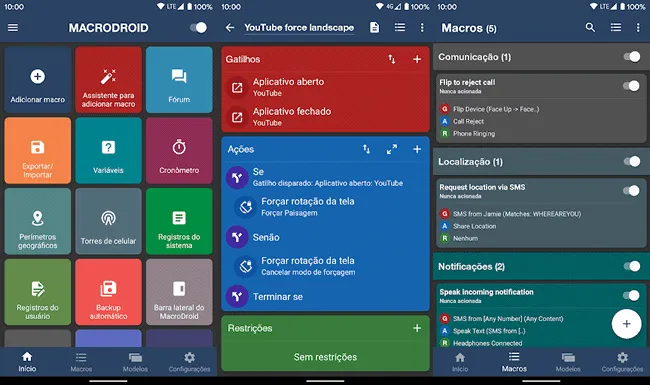The image size is (650, 385).
Task: Toggle the Notificações category switch
Action: [632, 266]
